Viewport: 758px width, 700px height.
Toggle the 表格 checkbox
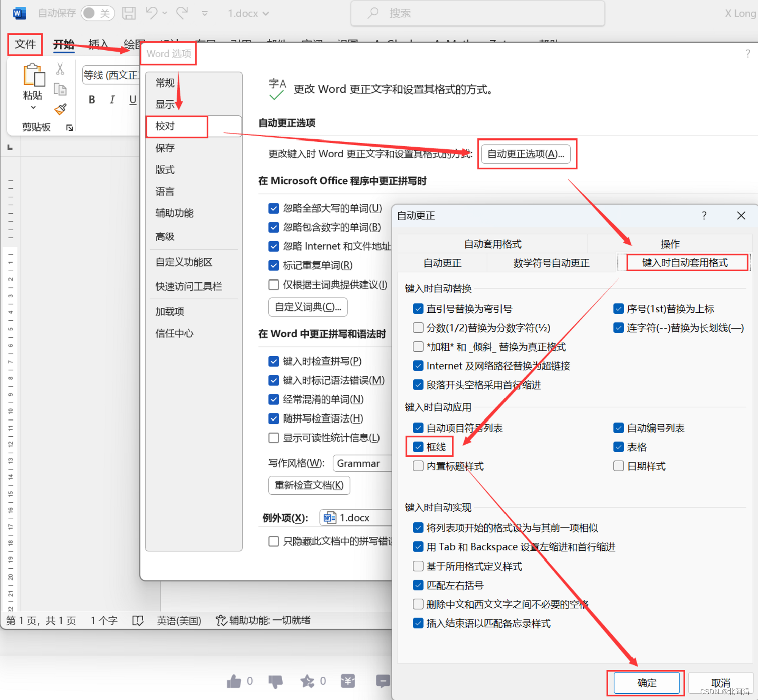pyautogui.click(x=618, y=447)
